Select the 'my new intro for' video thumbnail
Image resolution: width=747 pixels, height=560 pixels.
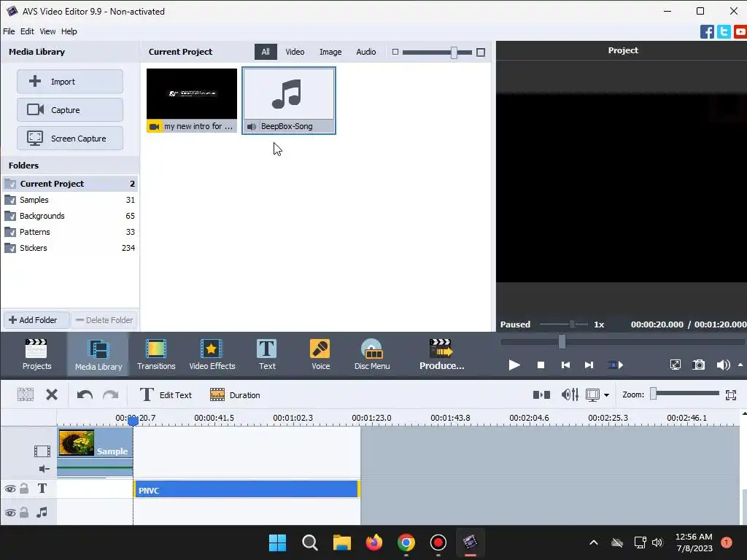click(x=192, y=101)
